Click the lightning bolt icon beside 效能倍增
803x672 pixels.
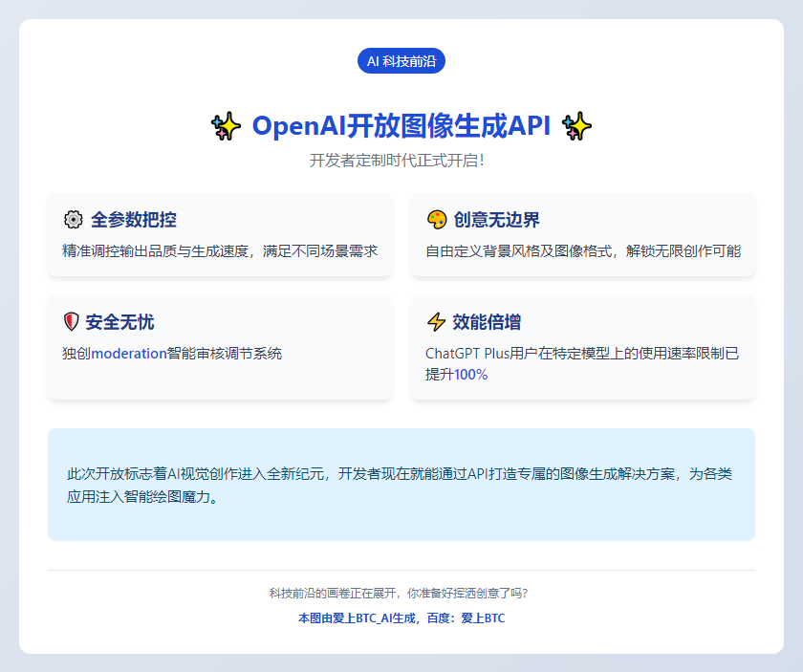[x=436, y=322]
